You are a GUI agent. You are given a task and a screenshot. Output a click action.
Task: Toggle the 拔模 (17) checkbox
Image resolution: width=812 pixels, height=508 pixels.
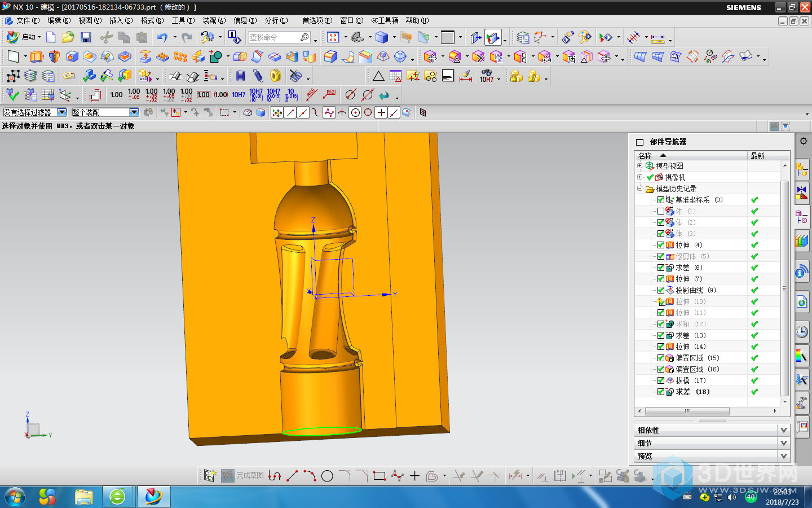661,380
